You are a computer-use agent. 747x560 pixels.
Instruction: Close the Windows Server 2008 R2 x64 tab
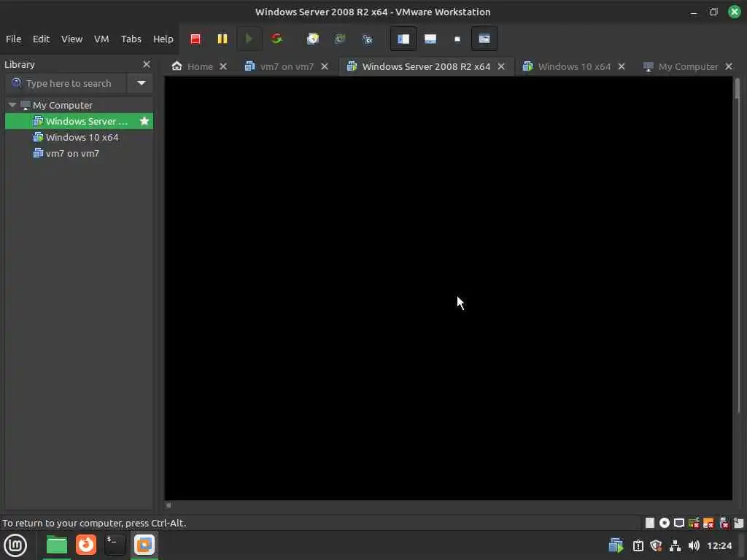click(501, 66)
